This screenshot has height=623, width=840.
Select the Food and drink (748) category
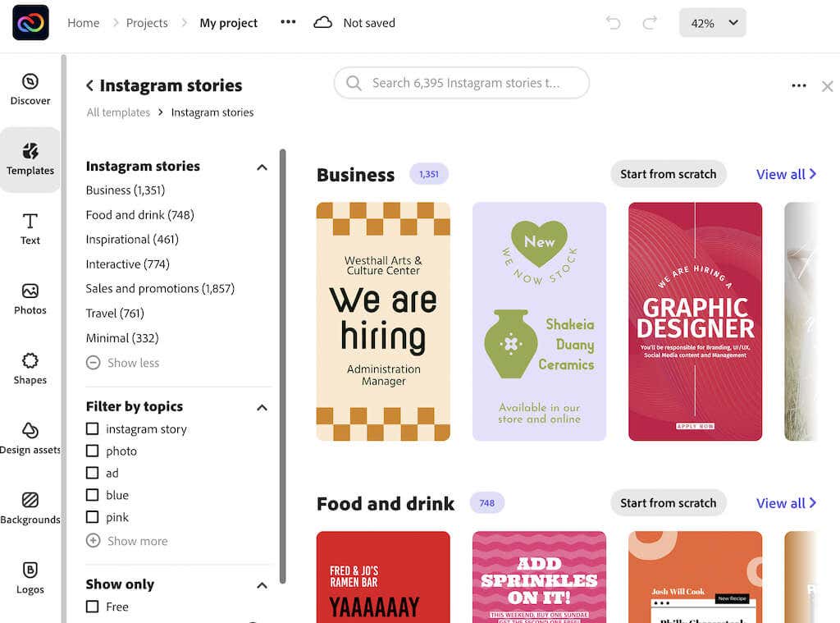click(x=139, y=215)
